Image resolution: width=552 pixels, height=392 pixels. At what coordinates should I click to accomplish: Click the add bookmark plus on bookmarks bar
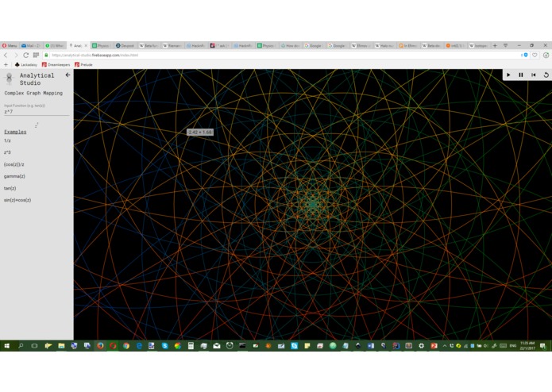tap(6, 65)
